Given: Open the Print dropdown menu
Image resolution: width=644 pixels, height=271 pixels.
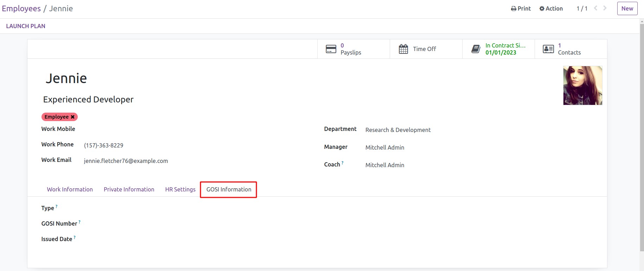Looking at the screenshot, I should (521, 8).
